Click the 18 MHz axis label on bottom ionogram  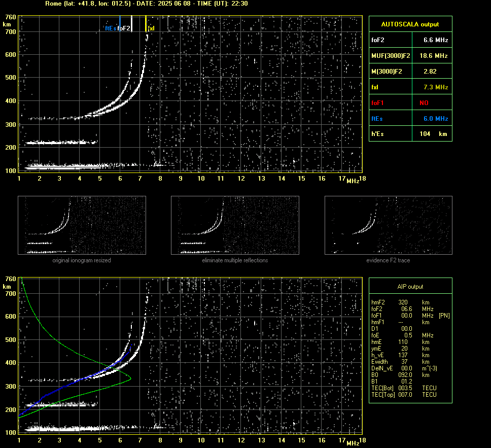(362, 440)
